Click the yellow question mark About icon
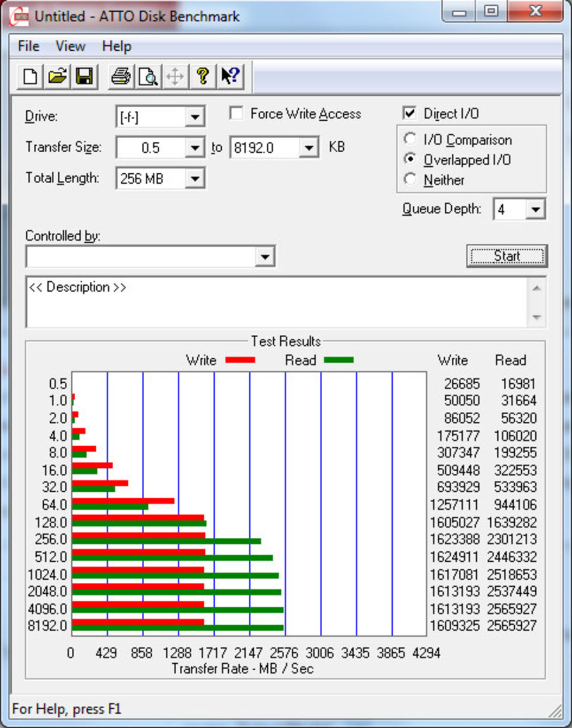 click(x=203, y=76)
